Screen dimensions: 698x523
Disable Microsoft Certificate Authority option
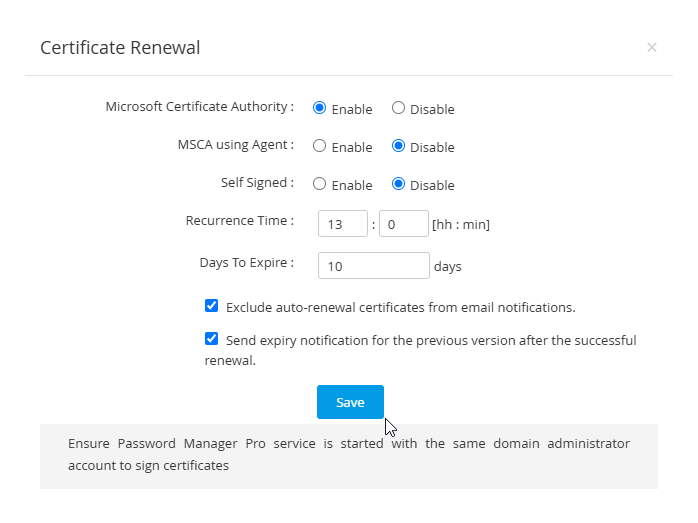tap(398, 108)
